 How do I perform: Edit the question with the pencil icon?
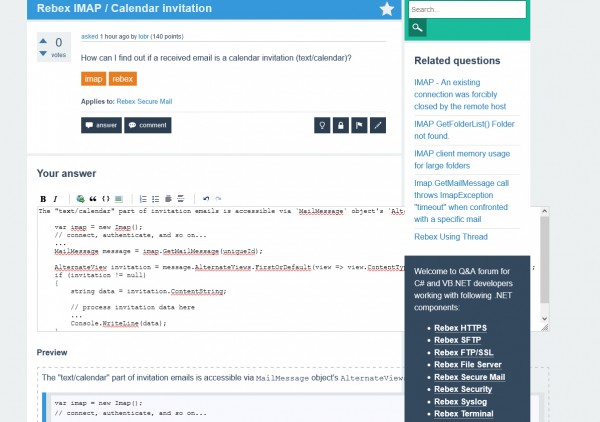(x=378, y=125)
